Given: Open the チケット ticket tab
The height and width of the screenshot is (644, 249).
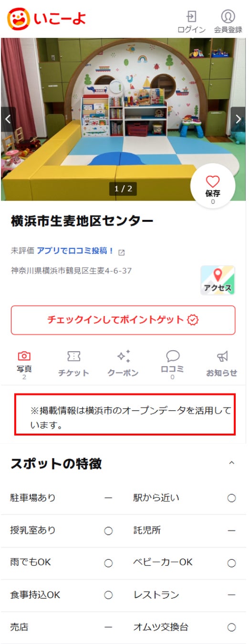Looking at the screenshot, I should click(73, 364).
